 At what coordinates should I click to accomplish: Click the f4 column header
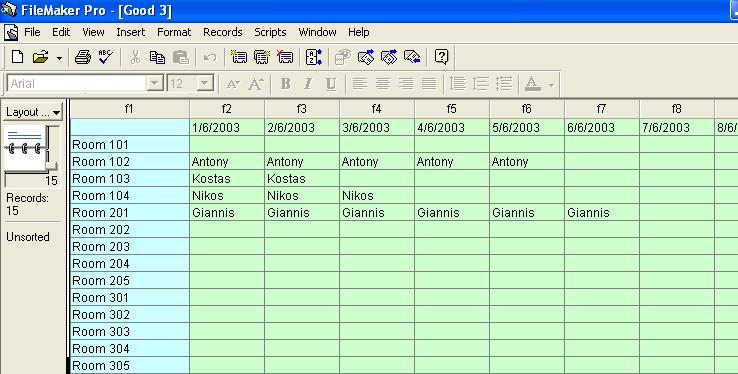[377, 109]
